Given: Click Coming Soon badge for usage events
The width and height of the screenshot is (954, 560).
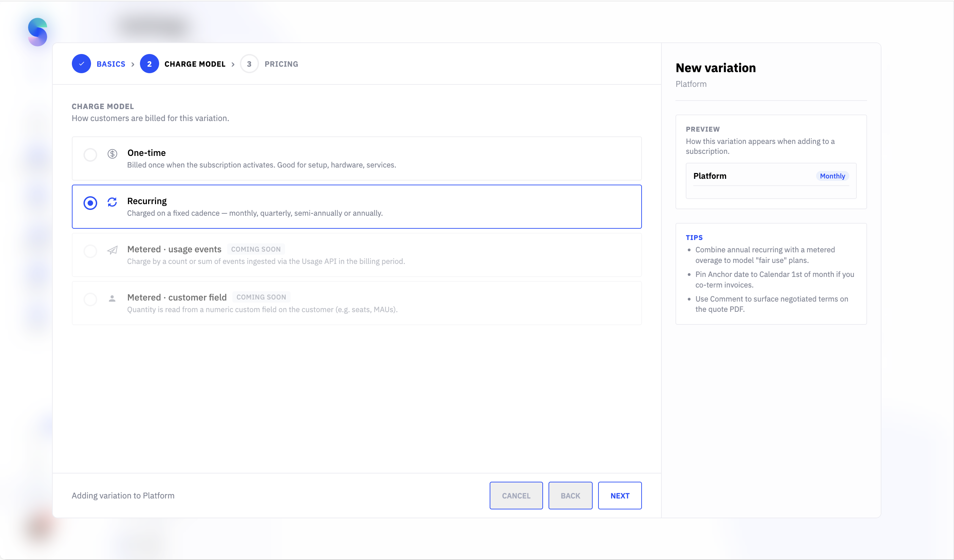Looking at the screenshot, I should 256,249.
